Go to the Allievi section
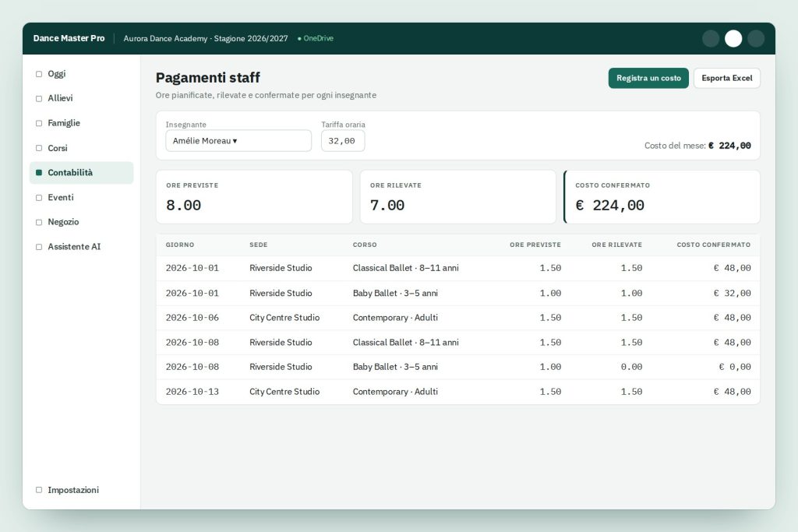798x532 pixels. pos(81,98)
